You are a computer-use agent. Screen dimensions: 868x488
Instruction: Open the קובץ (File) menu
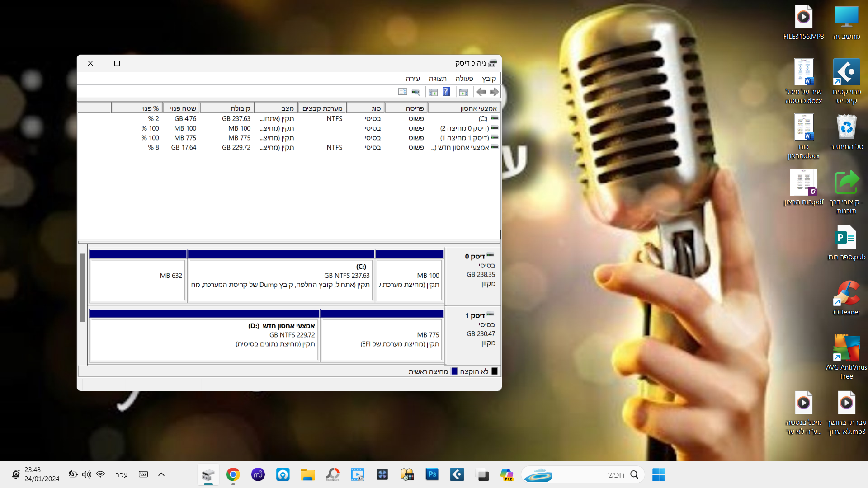(489, 79)
